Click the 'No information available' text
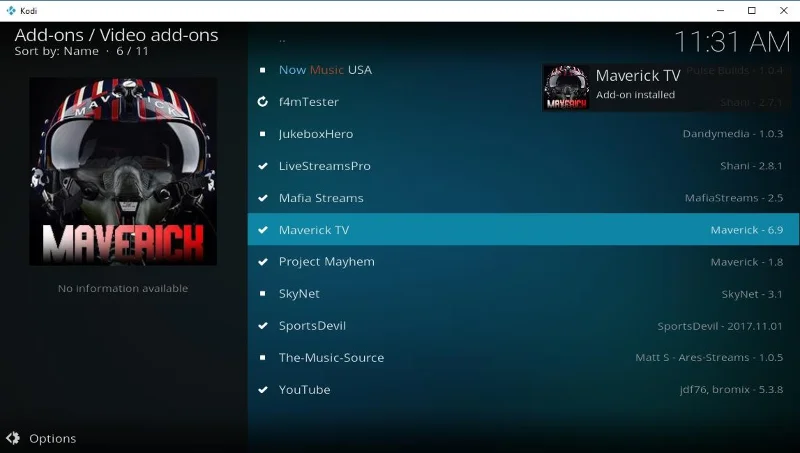Image resolution: width=800 pixels, height=453 pixels. pyautogui.click(x=123, y=288)
